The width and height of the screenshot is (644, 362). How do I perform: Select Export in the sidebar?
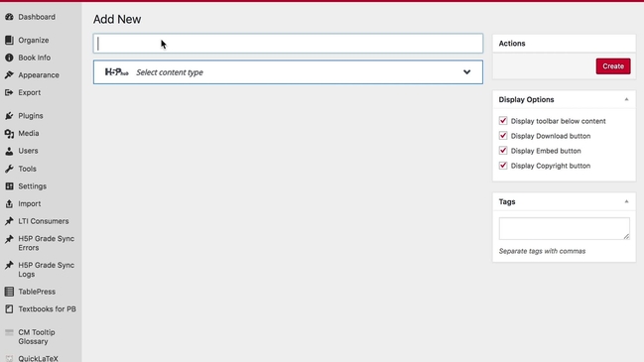(29, 92)
